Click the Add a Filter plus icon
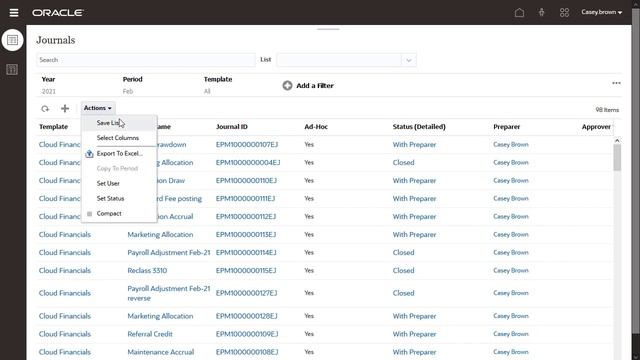This screenshot has height=360, width=640. point(287,85)
